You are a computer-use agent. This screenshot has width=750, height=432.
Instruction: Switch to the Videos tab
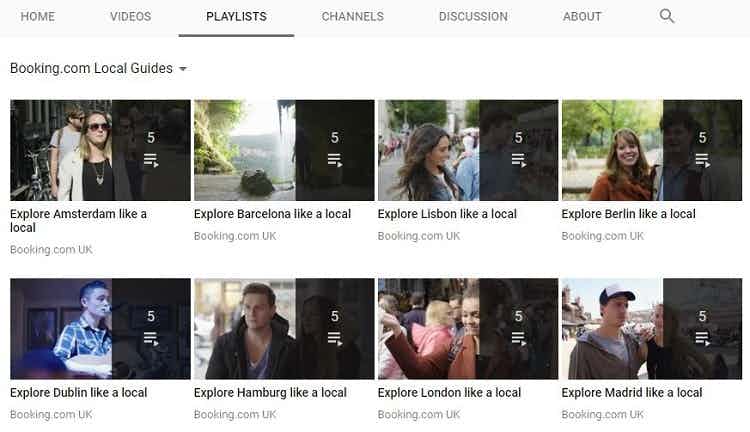[130, 17]
